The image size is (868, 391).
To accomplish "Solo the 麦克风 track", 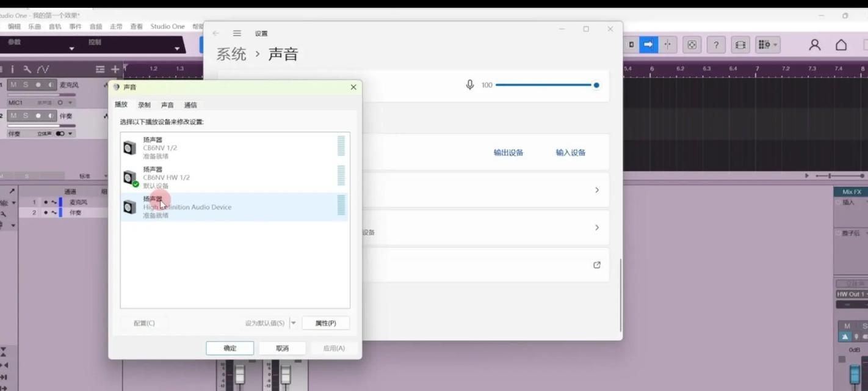I will point(26,84).
